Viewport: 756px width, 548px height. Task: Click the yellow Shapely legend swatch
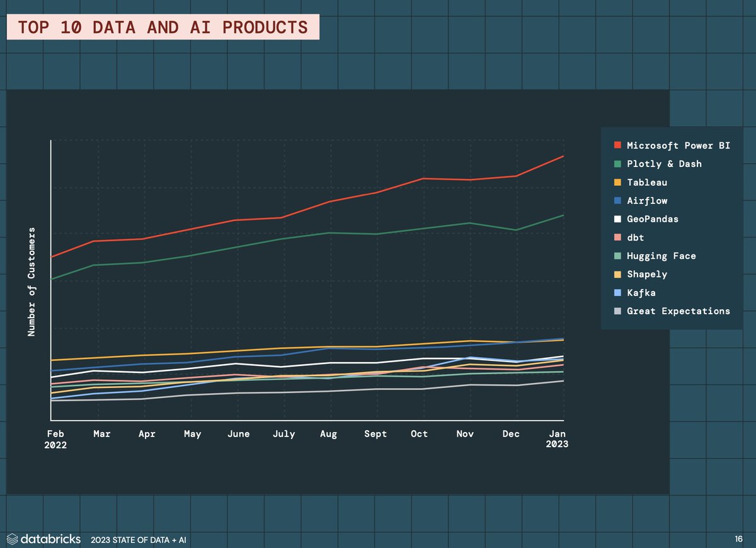(x=618, y=275)
